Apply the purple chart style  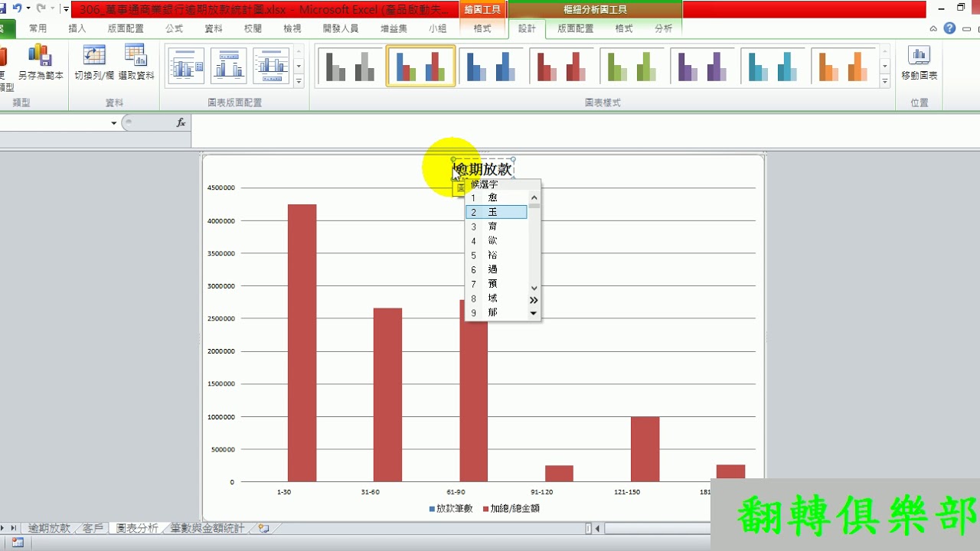(x=702, y=67)
